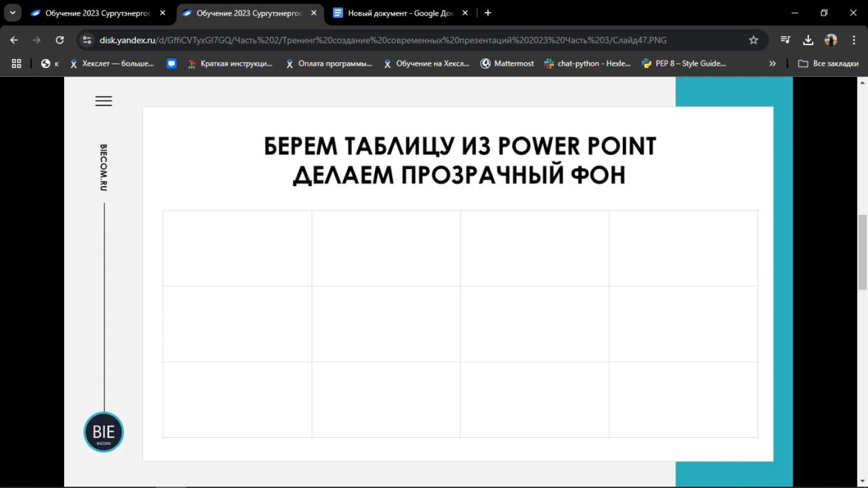Close the active Обучение 2023 tab

314,13
